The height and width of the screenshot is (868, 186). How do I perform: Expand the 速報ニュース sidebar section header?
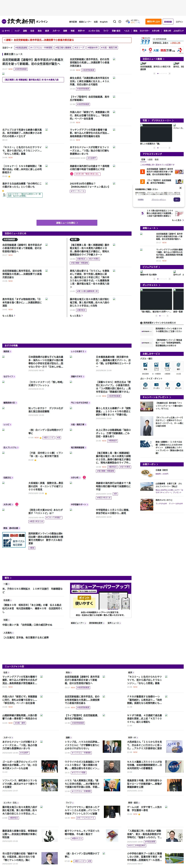[162, 228]
